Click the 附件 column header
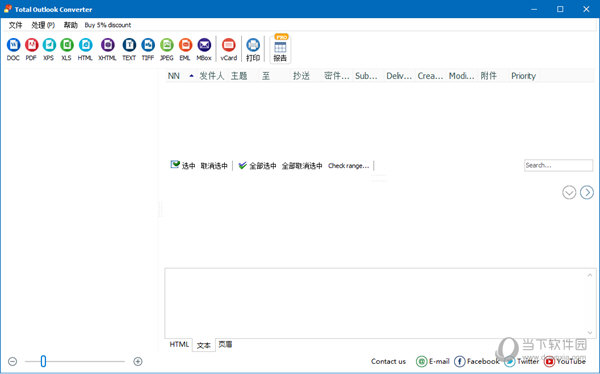Viewport: 600px width, 374px height. [489, 76]
